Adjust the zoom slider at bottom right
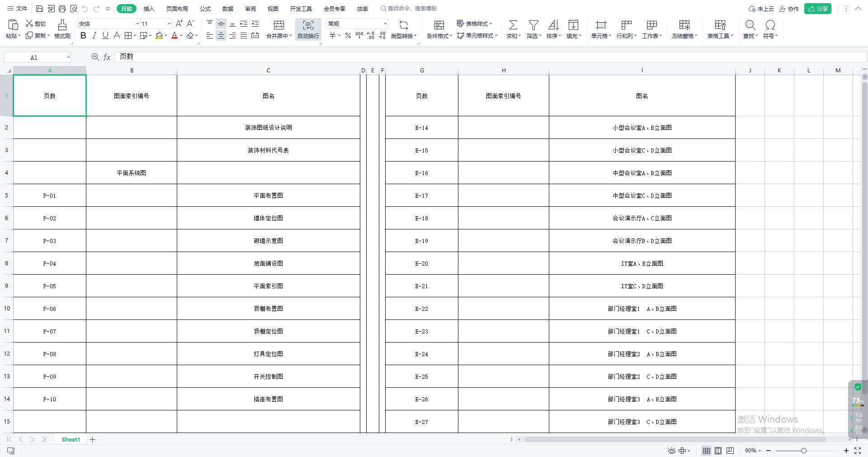 [x=803, y=451]
